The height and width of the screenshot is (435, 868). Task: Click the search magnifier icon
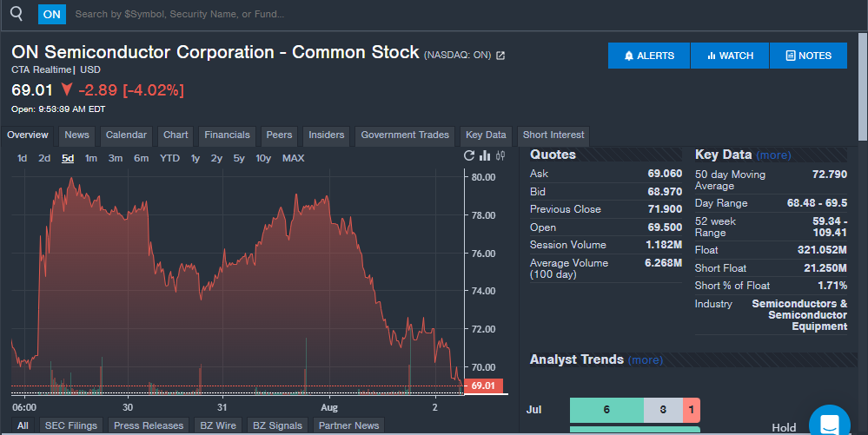click(17, 13)
